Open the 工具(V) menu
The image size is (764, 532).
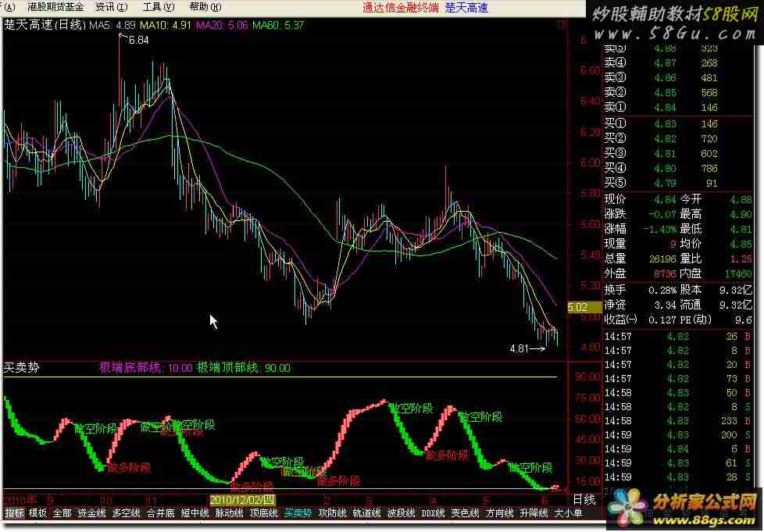(x=159, y=7)
